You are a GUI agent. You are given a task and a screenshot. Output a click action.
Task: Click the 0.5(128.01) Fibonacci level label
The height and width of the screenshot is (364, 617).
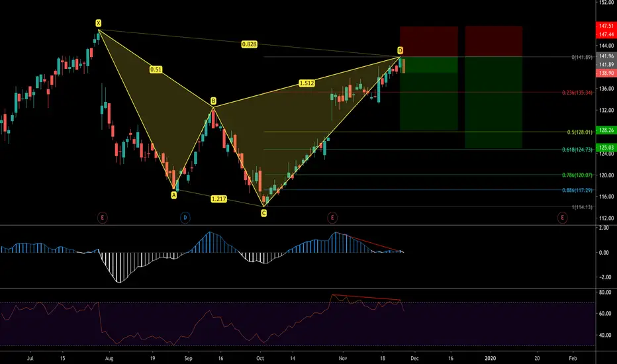(579, 132)
